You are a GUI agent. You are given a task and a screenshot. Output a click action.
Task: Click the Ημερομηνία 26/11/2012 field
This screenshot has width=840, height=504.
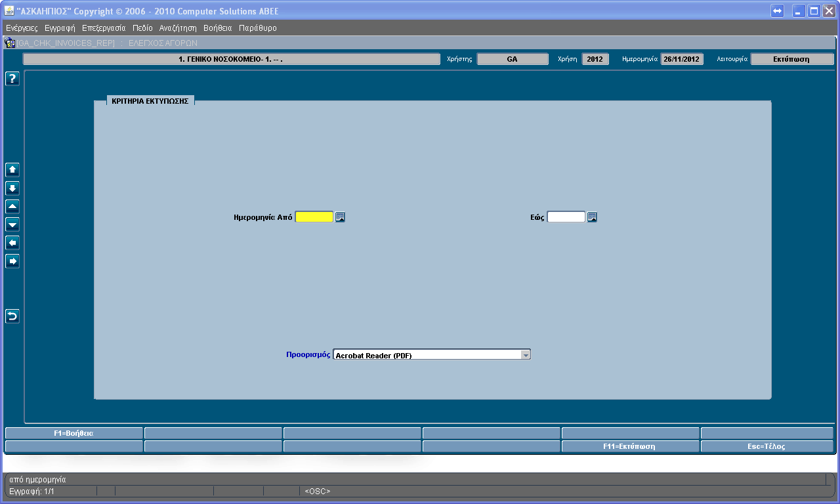[x=682, y=59]
